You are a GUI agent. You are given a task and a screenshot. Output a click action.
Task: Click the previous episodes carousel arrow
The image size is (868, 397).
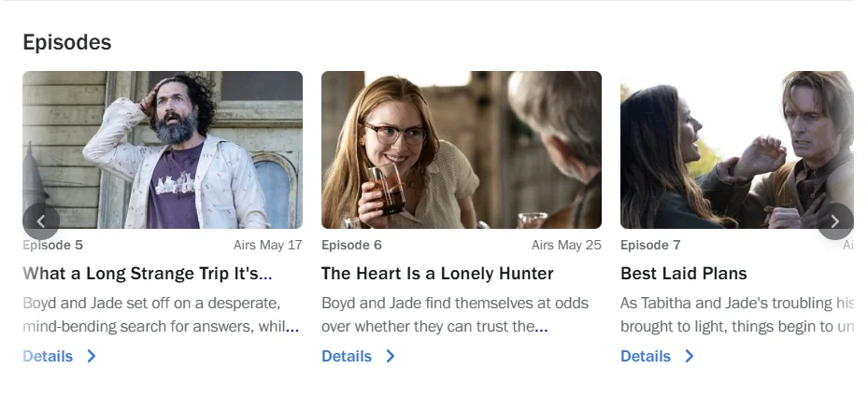pos(41,221)
